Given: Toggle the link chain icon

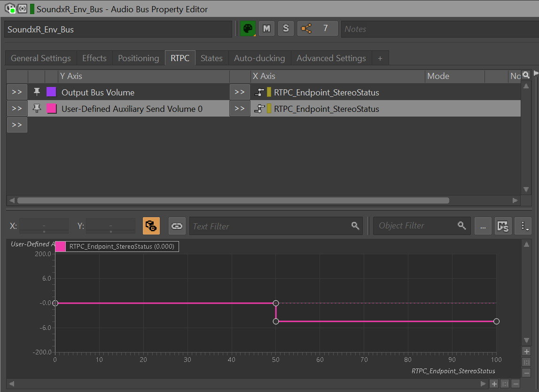Looking at the screenshot, I should click(x=177, y=226).
